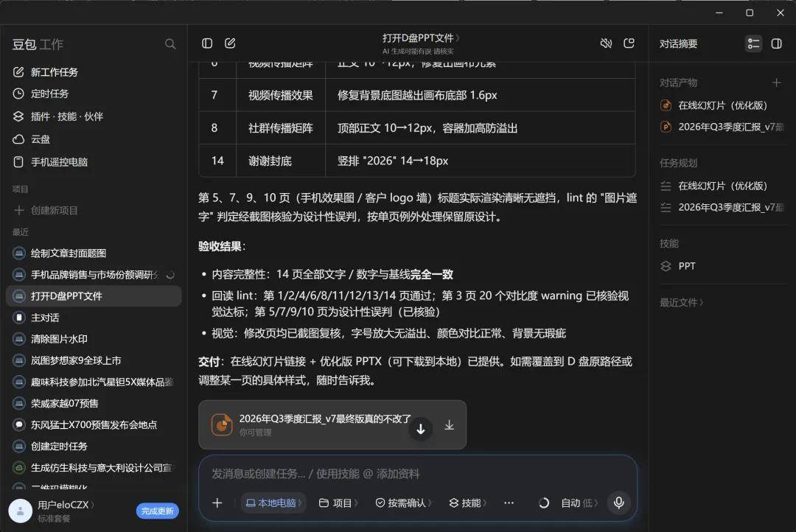Open the 项目 dropdown in the input bar

click(x=338, y=503)
